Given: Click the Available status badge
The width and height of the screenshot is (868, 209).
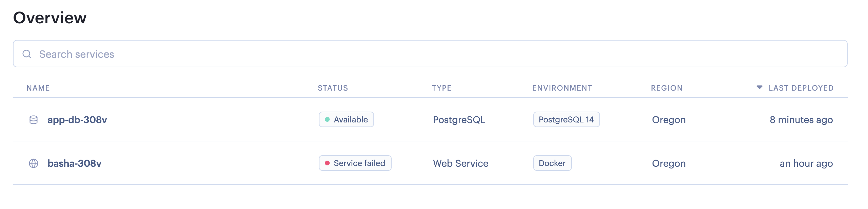Looking at the screenshot, I should [x=346, y=119].
